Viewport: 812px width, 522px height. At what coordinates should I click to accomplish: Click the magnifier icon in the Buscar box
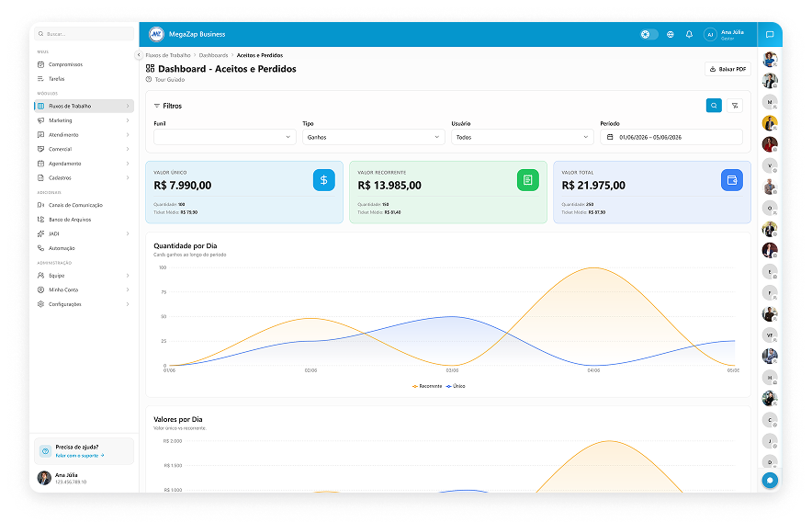click(41, 34)
